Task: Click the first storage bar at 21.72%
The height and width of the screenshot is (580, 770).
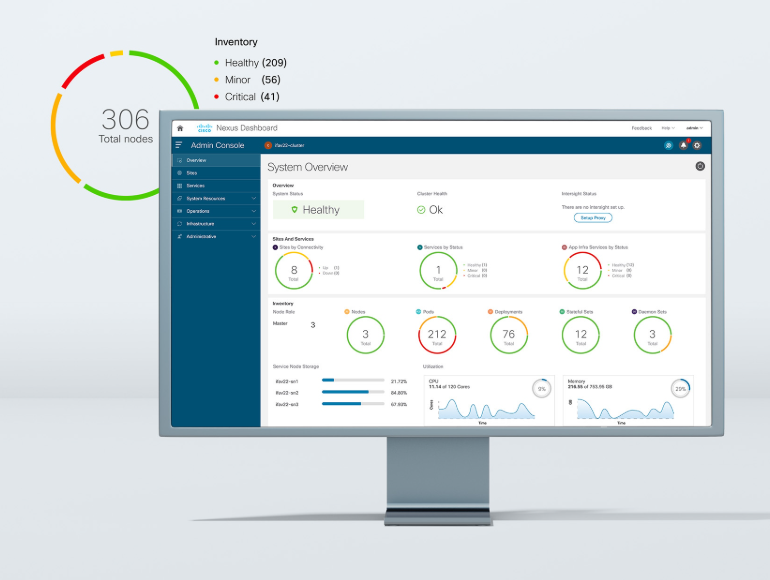Action: pos(353,380)
